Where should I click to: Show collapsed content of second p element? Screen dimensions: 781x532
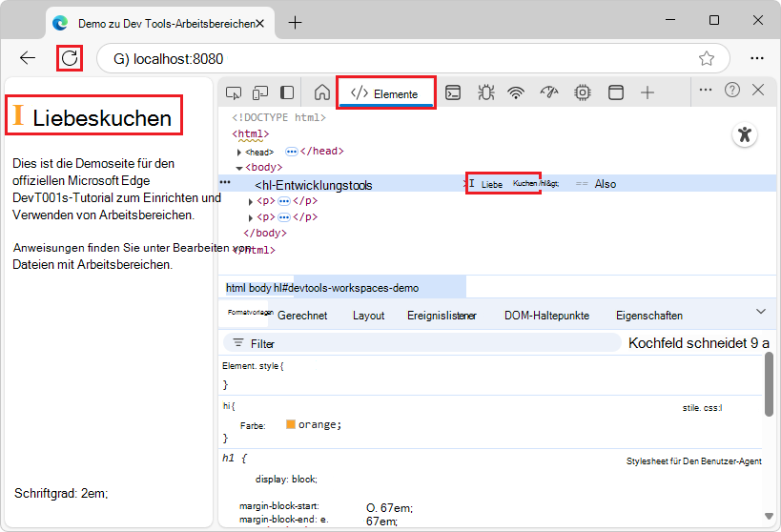(x=284, y=217)
